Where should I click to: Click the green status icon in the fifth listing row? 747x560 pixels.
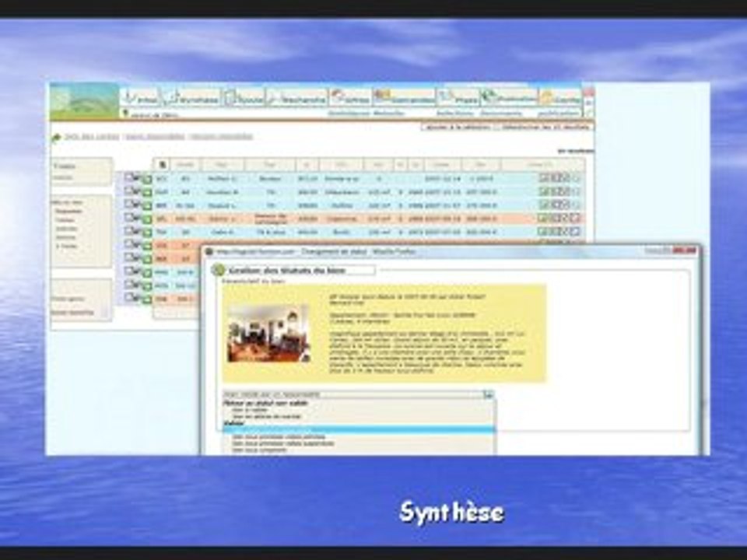[x=147, y=233]
